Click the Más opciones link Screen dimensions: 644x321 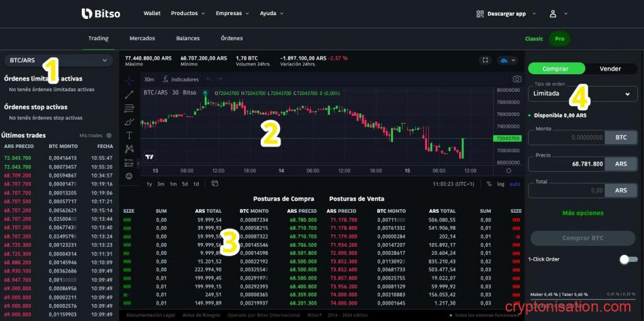pyautogui.click(x=582, y=213)
